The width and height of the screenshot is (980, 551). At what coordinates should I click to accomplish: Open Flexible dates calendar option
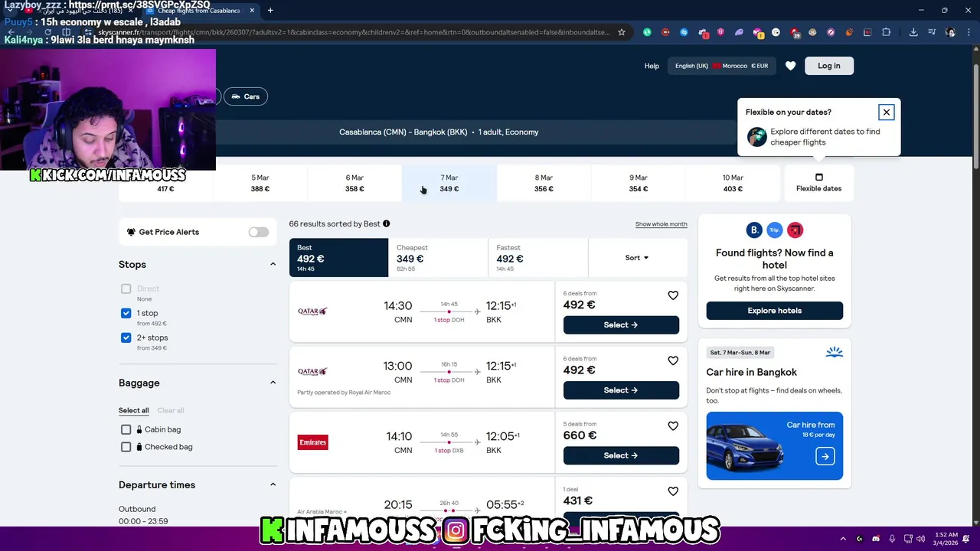[818, 183]
